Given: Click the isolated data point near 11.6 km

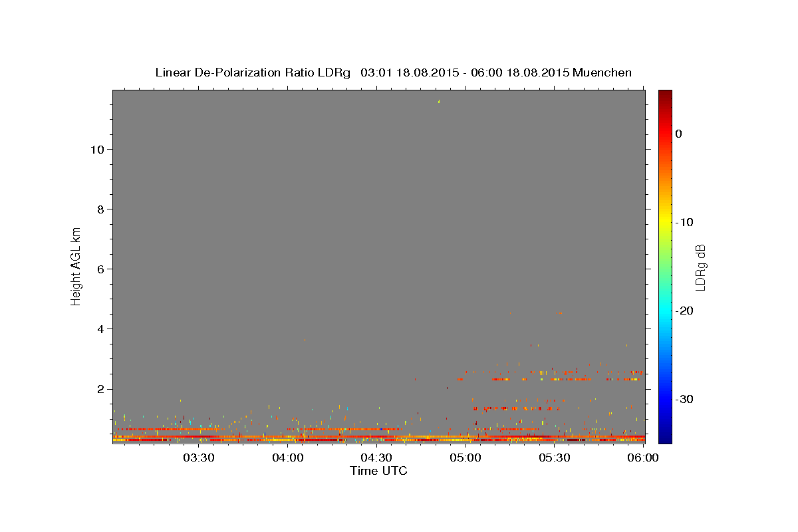Looking at the screenshot, I should click(439, 101).
